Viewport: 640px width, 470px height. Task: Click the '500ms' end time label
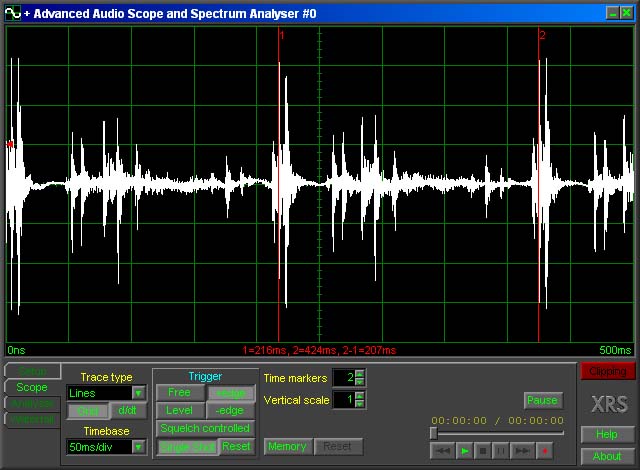616,350
